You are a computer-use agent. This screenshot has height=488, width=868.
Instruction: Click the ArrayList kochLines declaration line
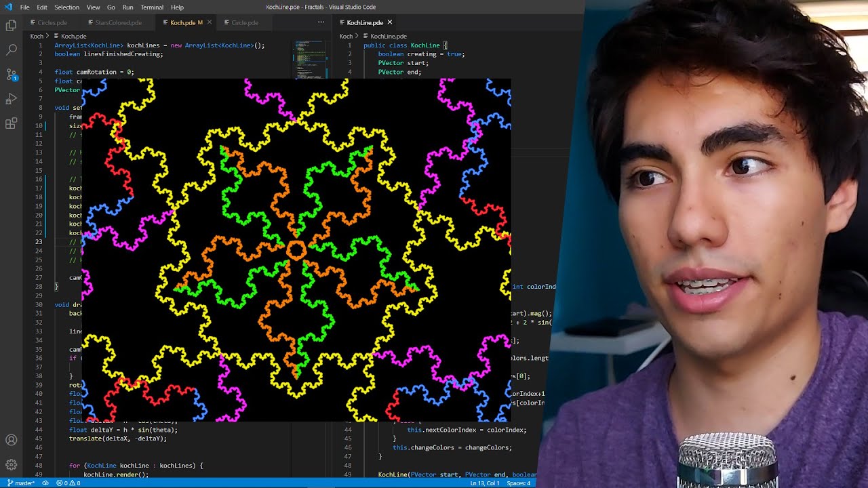click(159, 45)
